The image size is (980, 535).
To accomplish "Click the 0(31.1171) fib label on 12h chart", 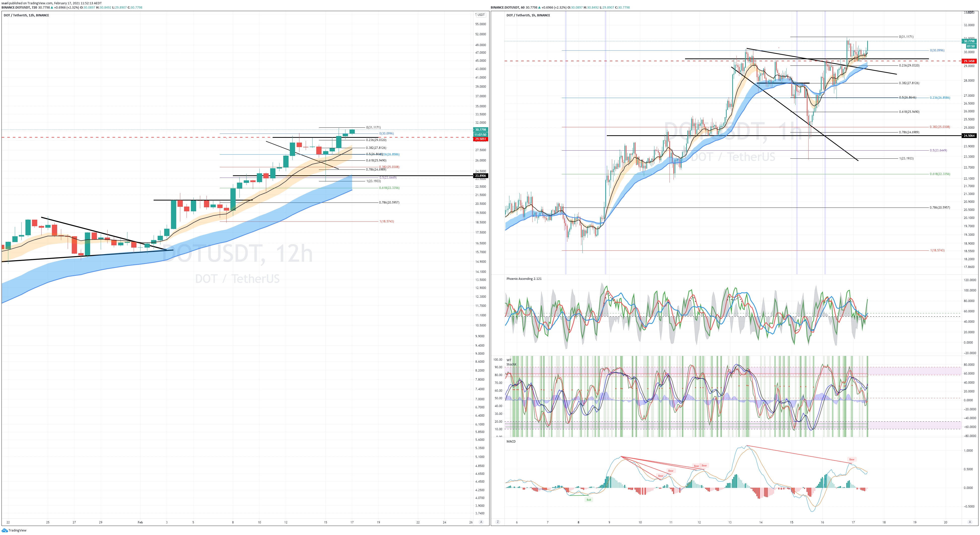I will [373, 127].
